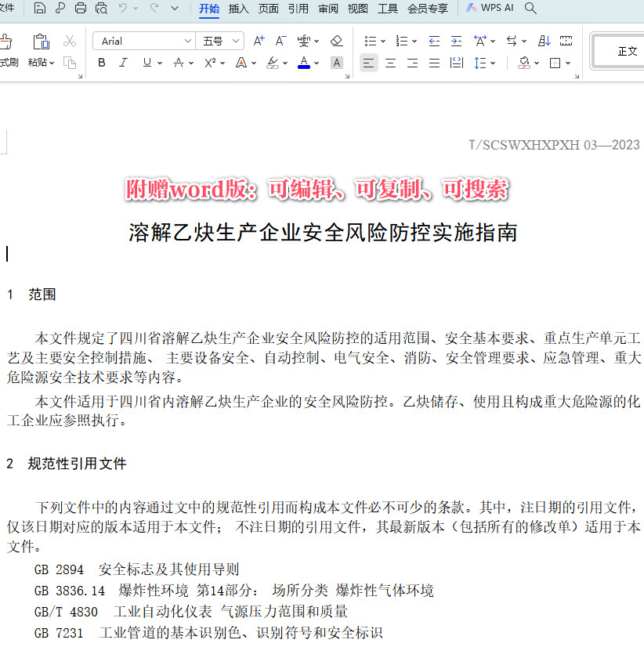Viewport: 644px width, 647px height.
Task: Open the Arial font name dropdown
Action: 187,40
